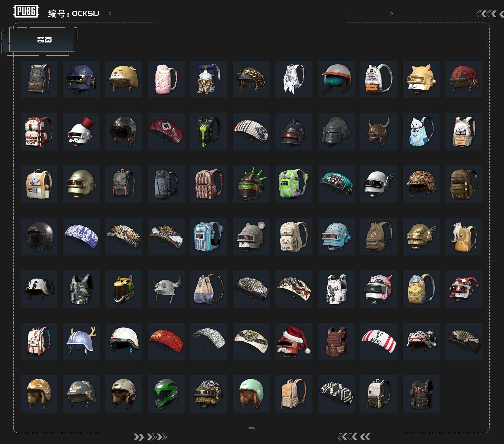Choose the red and white striped backpack
Viewport: 504px width, 444px height.
209,184
